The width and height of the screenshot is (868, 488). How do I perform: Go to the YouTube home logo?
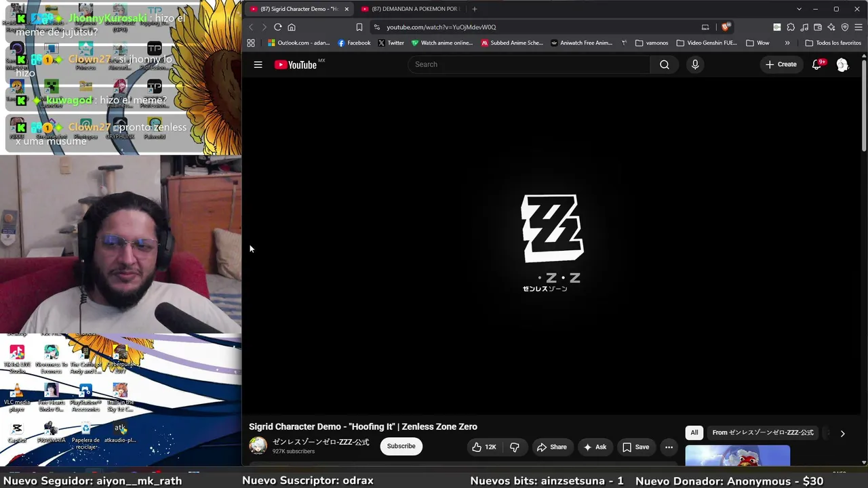point(296,64)
